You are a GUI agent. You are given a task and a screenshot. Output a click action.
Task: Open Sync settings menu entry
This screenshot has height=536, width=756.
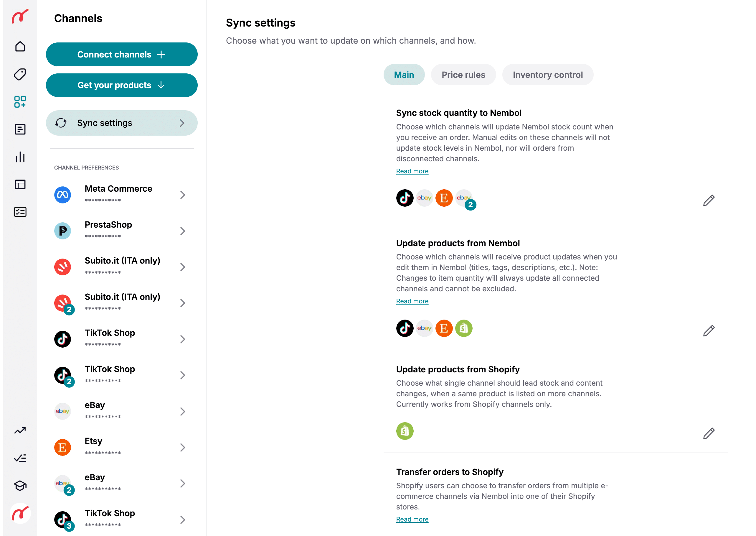(x=122, y=123)
